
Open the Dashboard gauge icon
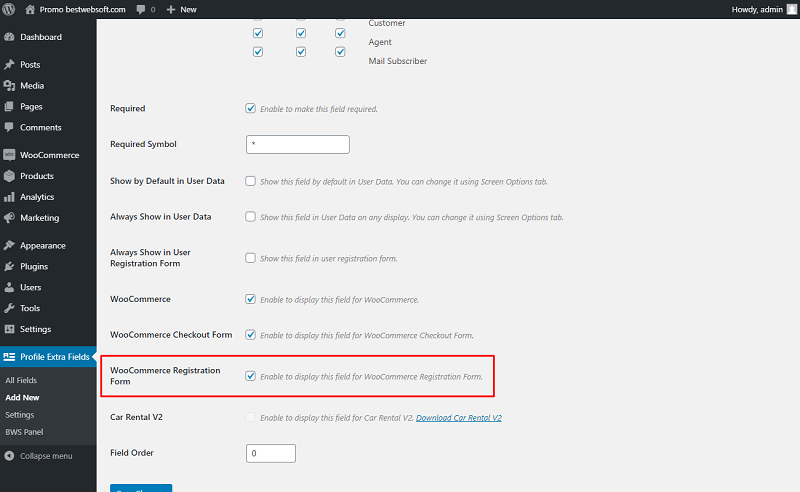point(9,37)
